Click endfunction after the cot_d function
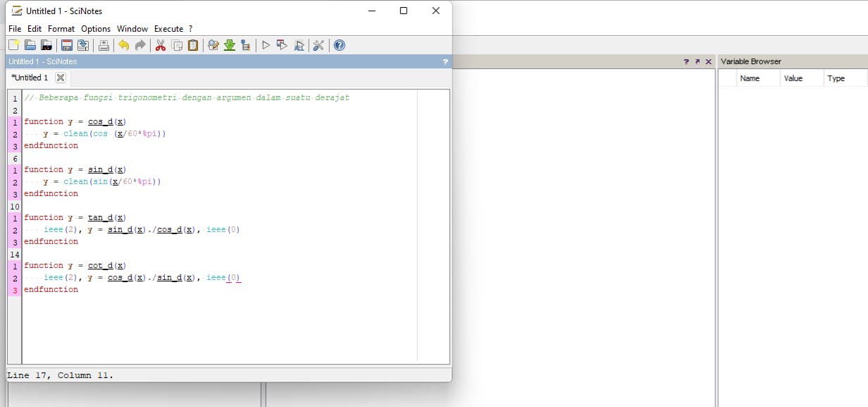This screenshot has width=868, height=407. [51, 289]
